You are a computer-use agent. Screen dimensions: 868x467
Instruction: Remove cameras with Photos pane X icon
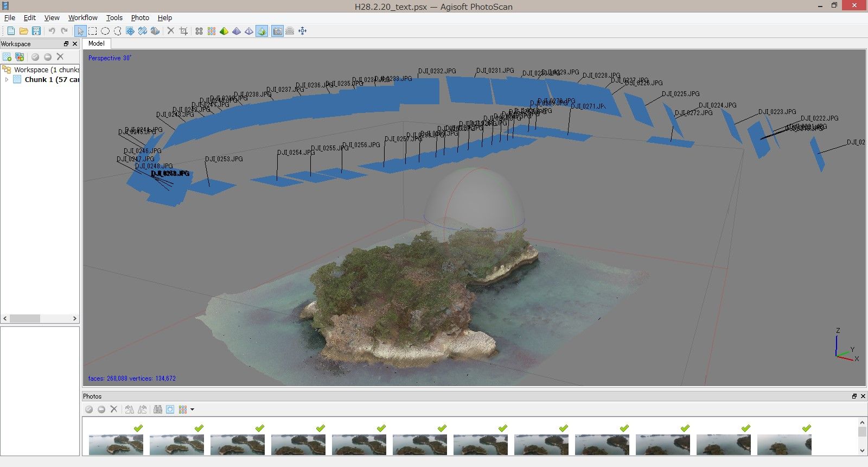point(114,409)
